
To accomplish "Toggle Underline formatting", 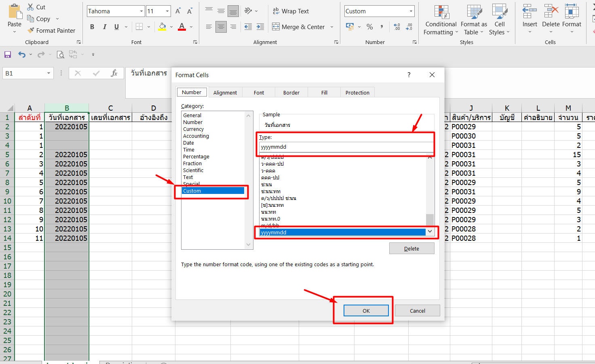I will click(116, 27).
